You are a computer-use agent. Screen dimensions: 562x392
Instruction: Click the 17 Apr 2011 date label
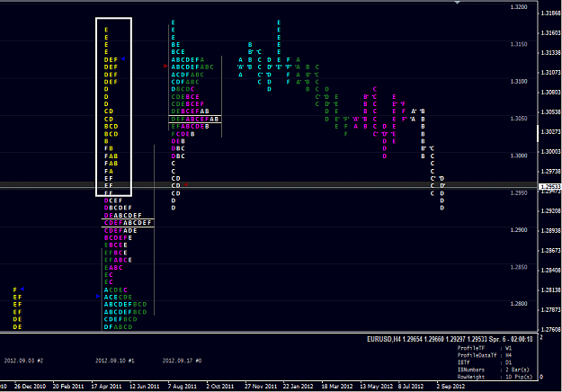pos(106,387)
